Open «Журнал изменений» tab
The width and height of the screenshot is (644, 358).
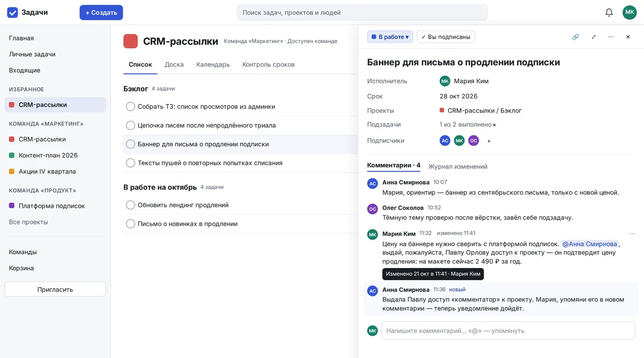(x=458, y=167)
